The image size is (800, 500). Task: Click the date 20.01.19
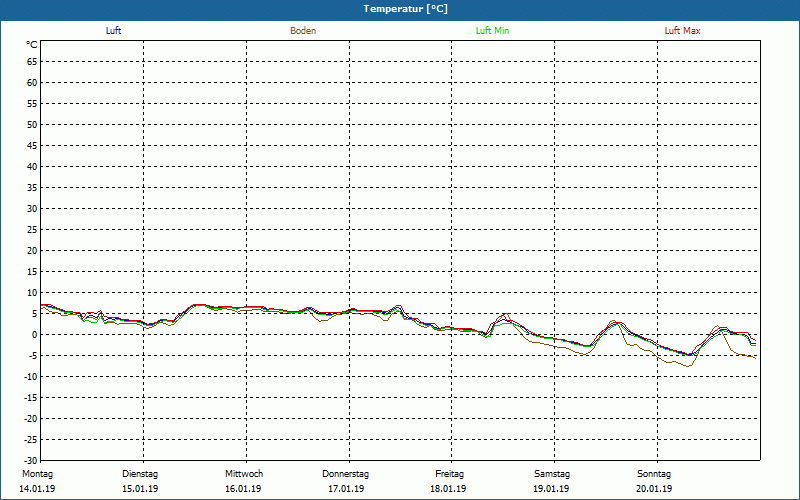[x=654, y=489]
